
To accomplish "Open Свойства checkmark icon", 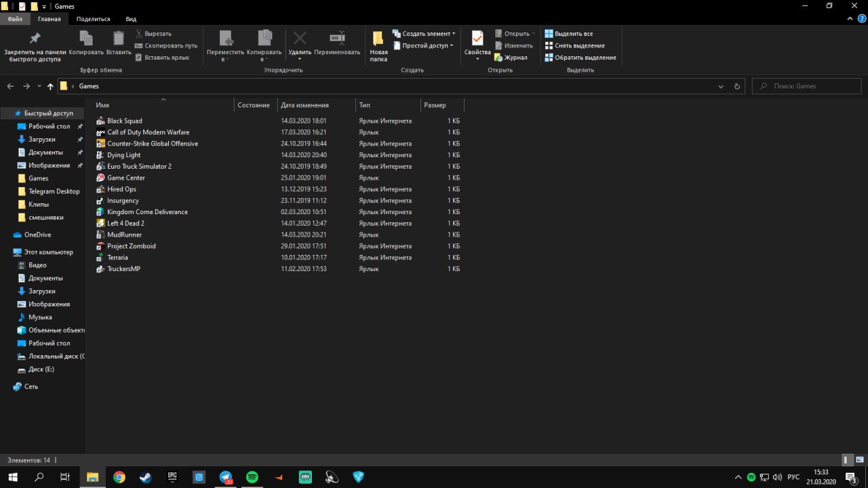I will [x=477, y=39].
